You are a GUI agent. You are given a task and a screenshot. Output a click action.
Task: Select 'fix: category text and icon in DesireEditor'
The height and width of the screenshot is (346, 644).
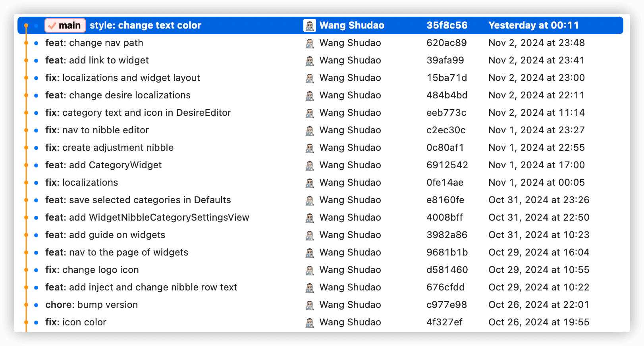(x=138, y=113)
